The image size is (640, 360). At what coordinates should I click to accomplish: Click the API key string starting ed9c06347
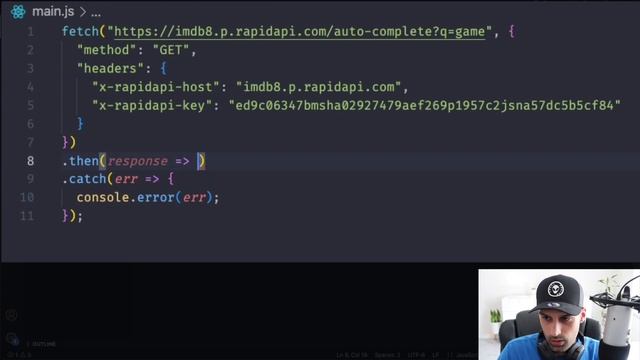[424, 105]
